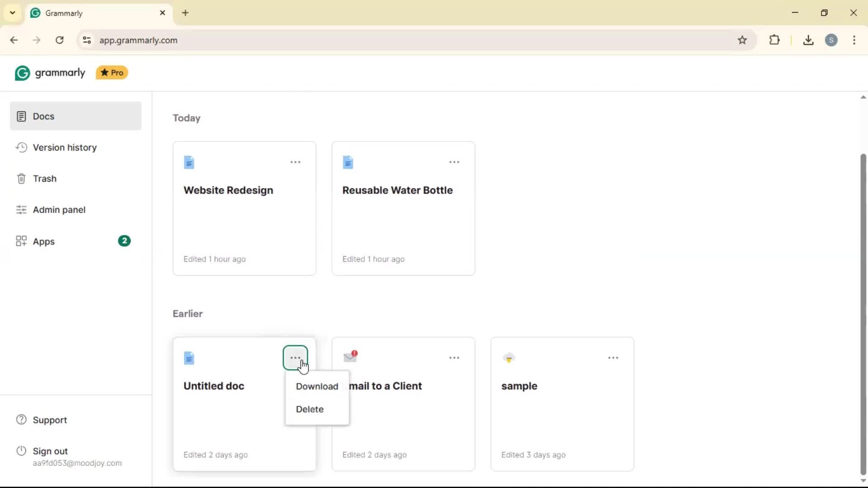Click the Untitled doc file icon
Image resolution: width=868 pixels, height=488 pixels.
pos(189,358)
